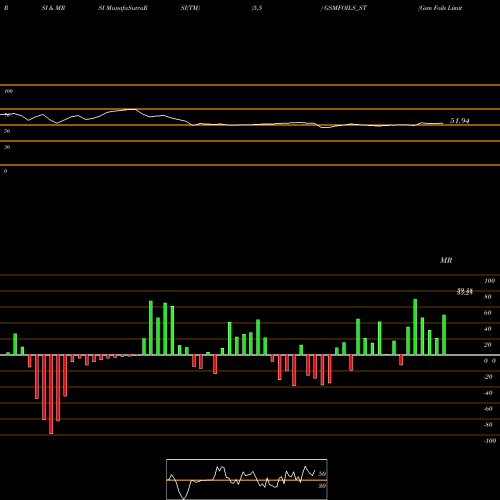Click the RSI axis label 50
Screen dimensions: 500x500
pos(7,131)
